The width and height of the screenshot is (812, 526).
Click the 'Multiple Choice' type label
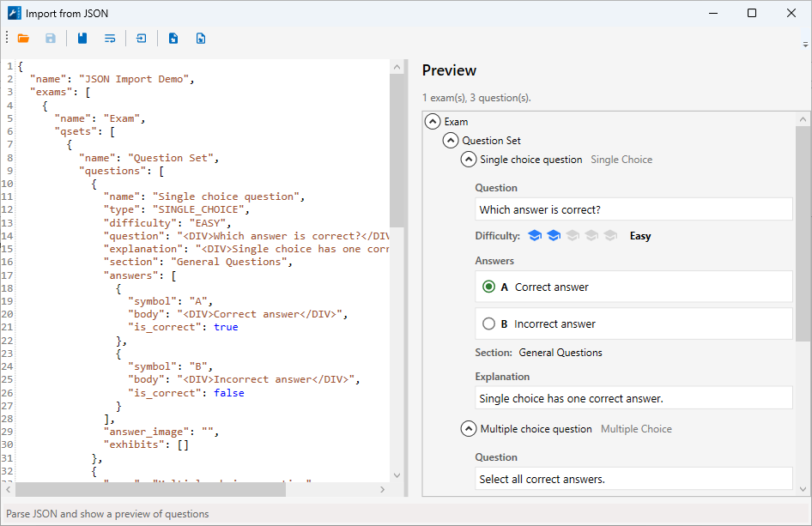[x=636, y=429]
